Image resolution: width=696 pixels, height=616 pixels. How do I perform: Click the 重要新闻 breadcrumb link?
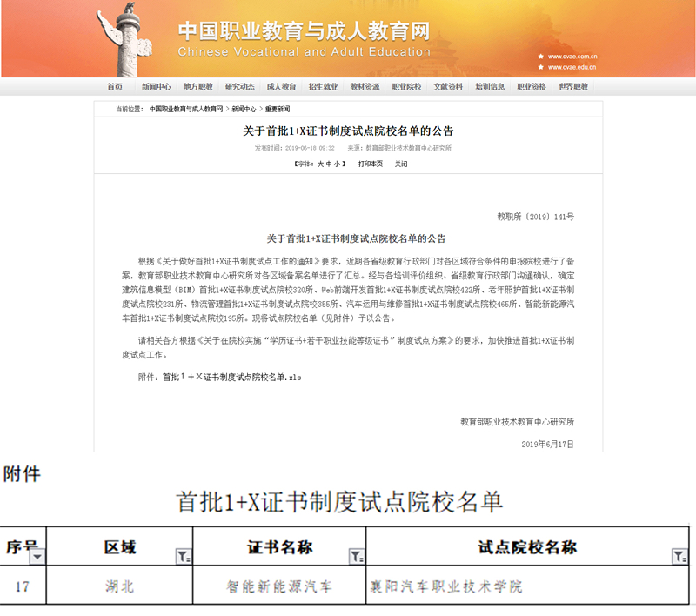point(278,110)
